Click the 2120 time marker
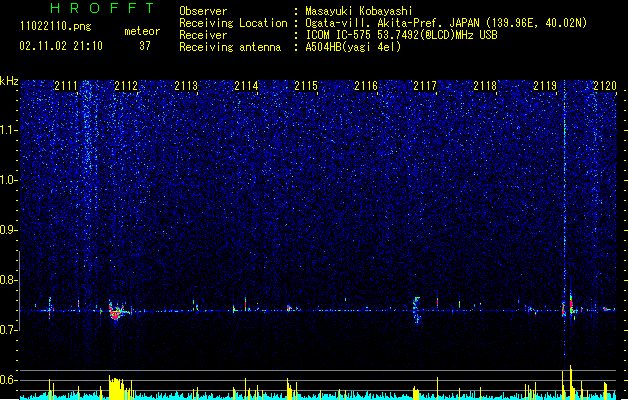Viewport: 629px width, 400px height. (605, 86)
